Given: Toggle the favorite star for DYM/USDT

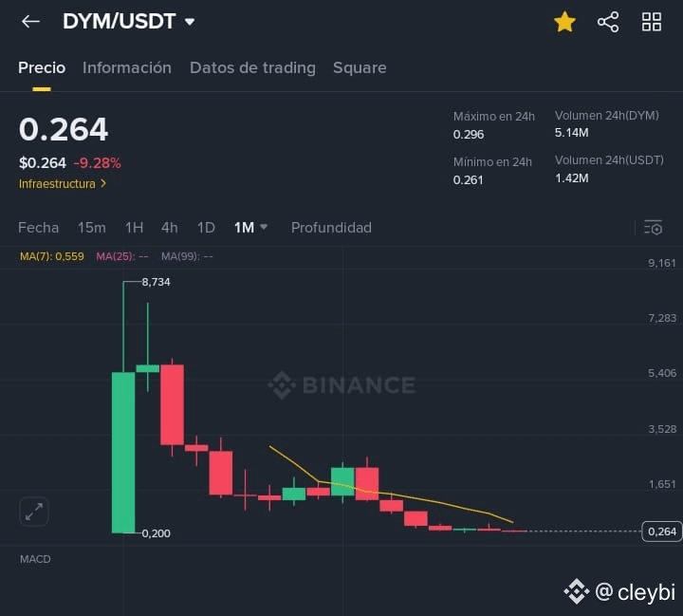Looking at the screenshot, I should click(564, 22).
